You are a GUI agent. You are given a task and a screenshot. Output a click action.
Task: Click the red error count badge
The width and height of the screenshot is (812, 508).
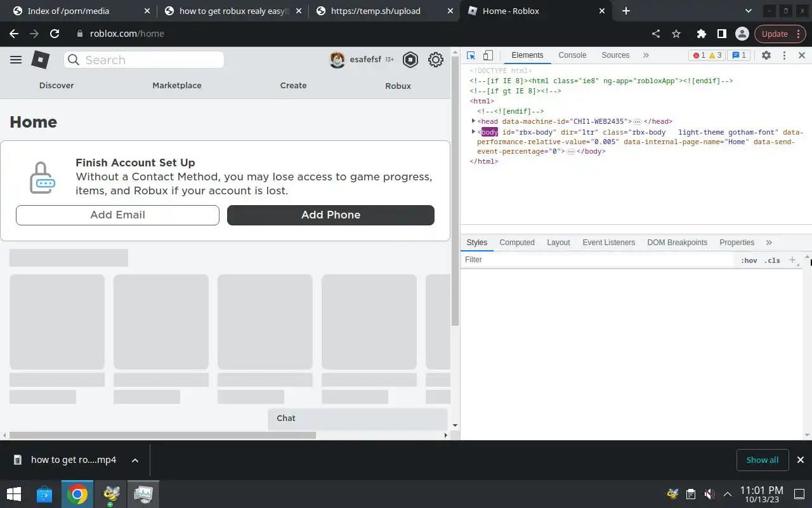[699, 55]
